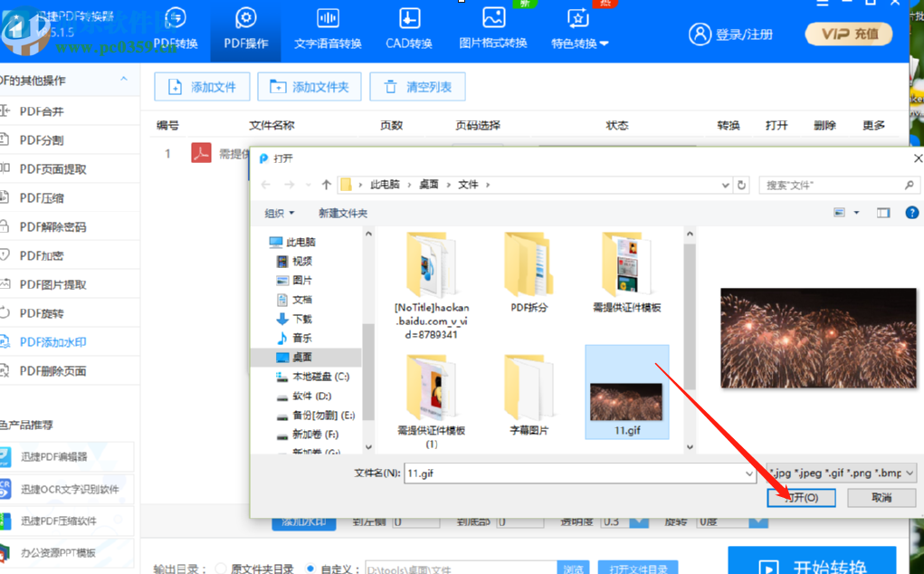Select the PDF拆分 folder
924x574 pixels.
coord(529,273)
